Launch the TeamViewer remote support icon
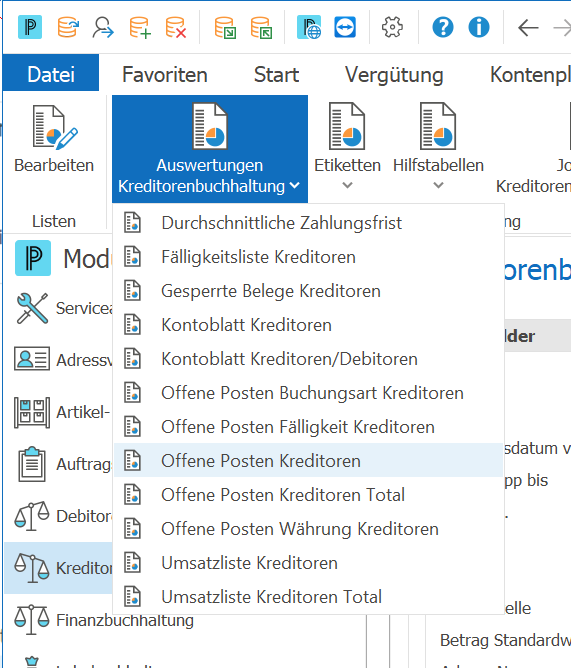571x668 pixels. [x=345, y=27]
